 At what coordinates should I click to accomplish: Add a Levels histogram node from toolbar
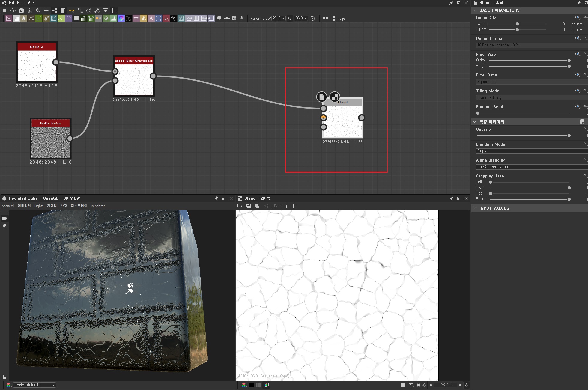[x=114, y=18]
